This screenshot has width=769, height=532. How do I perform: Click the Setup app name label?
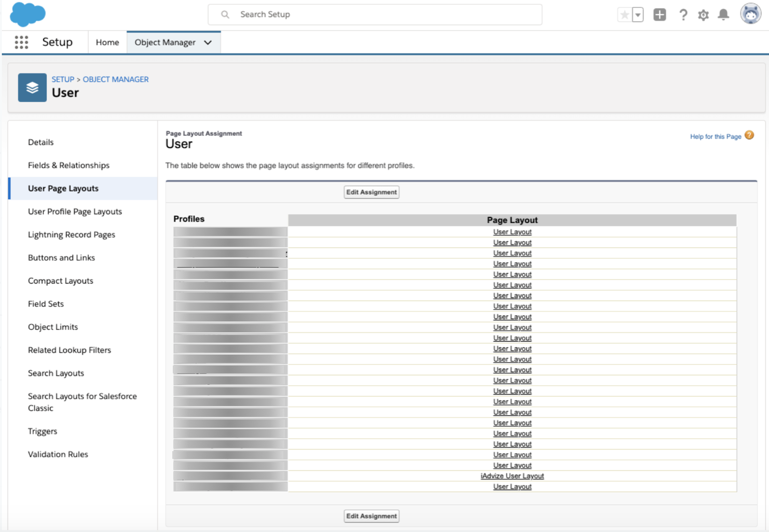(57, 42)
